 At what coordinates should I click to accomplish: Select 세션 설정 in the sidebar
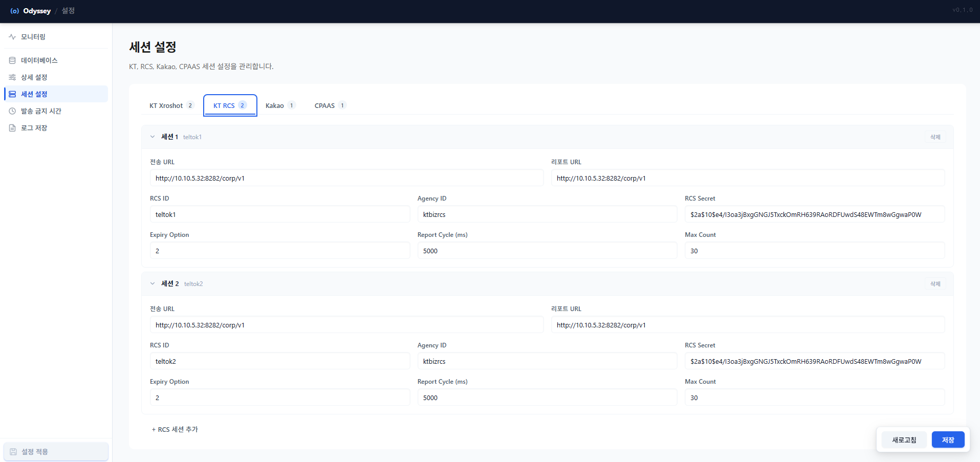coord(56,94)
